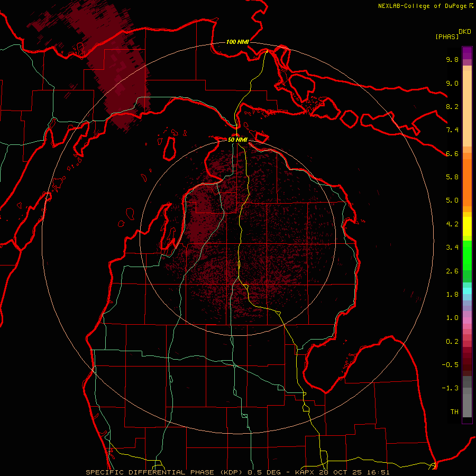476x476 pixels.
Task: Click the yellow segment of the color bar
Action: tap(467, 226)
